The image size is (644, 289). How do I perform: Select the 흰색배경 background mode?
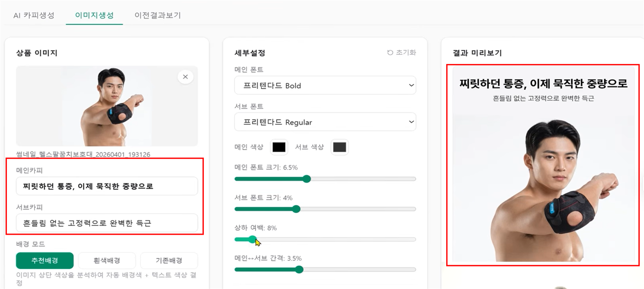pyautogui.click(x=107, y=260)
